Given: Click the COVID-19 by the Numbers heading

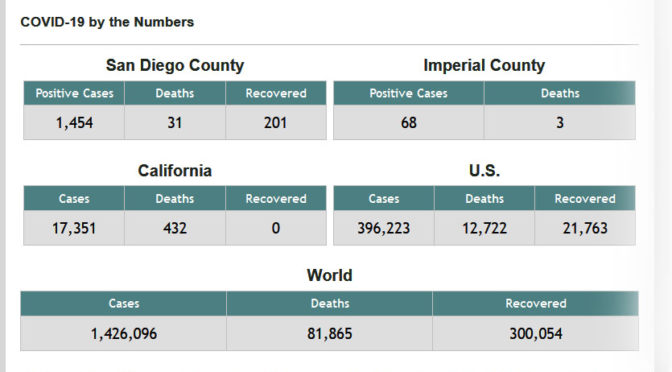Looking at the screenshot, I should click(107, 22).
